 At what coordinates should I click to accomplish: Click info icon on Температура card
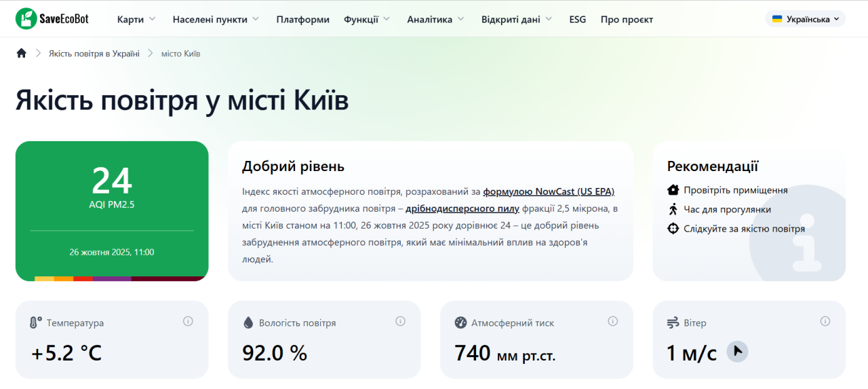[188, 321]
